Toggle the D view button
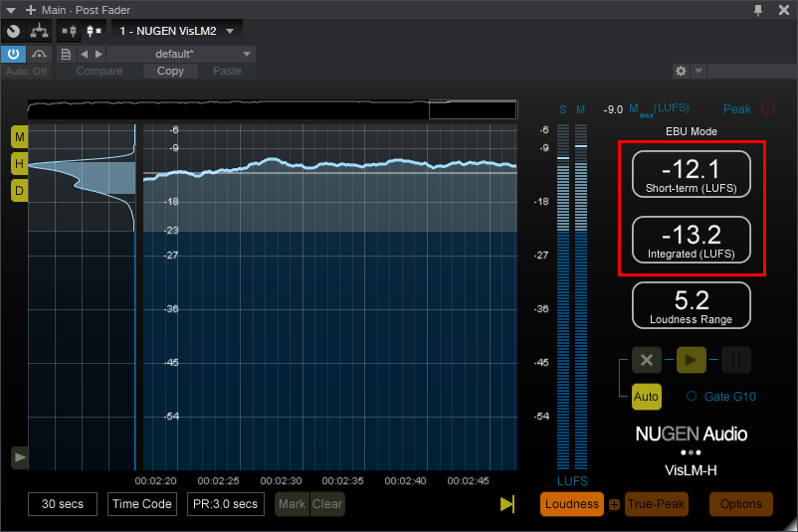The image size is (798, 532). point(19,191)
